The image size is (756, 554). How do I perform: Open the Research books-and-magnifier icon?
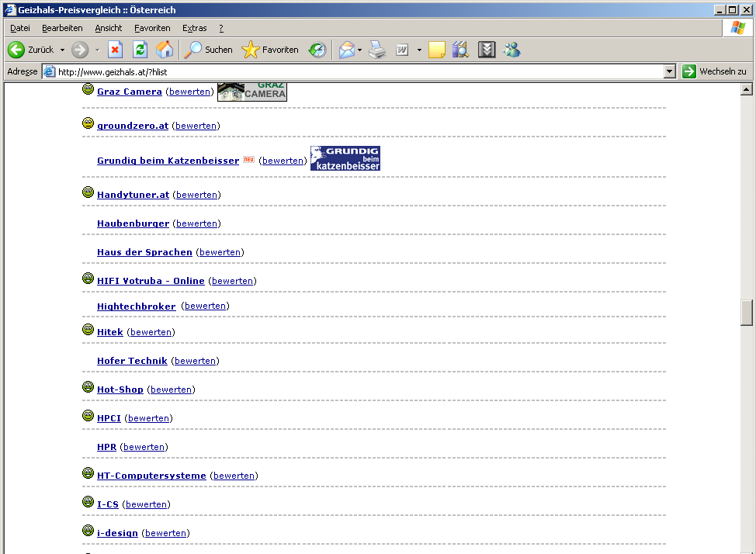(x=461, y=50)
